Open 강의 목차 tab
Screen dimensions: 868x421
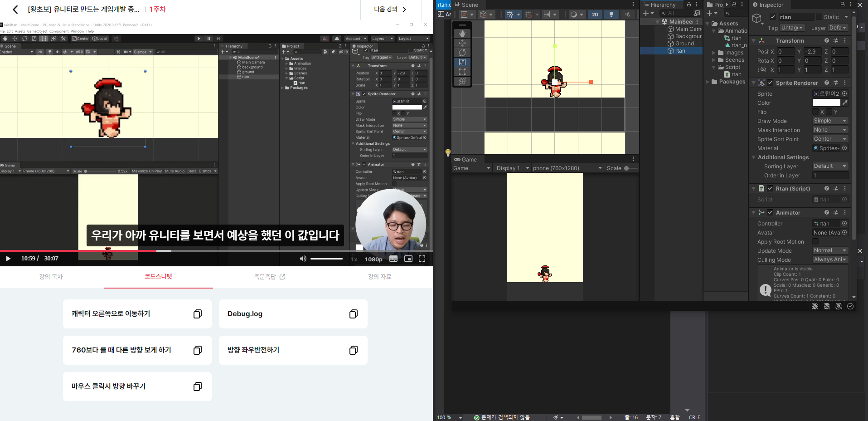pos(51,277)
